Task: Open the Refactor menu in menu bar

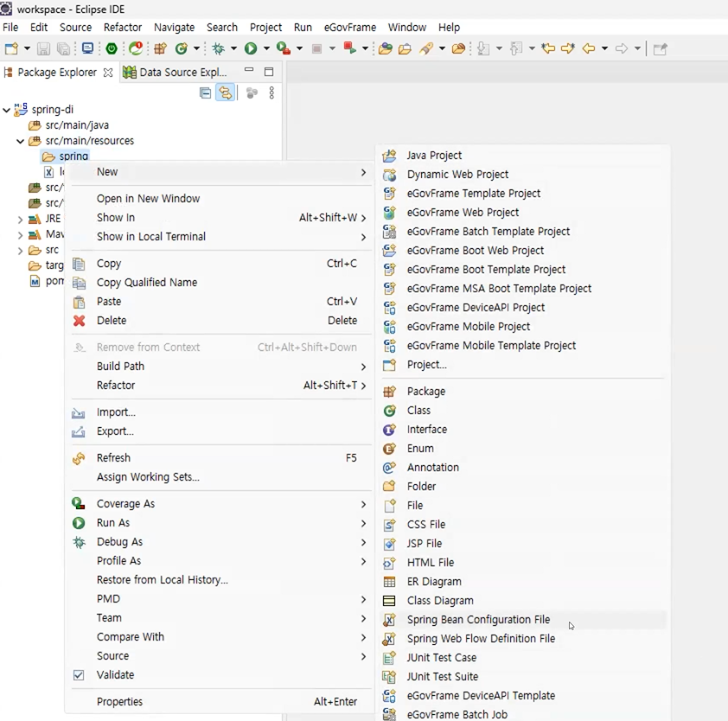Action: coord(123,28)
